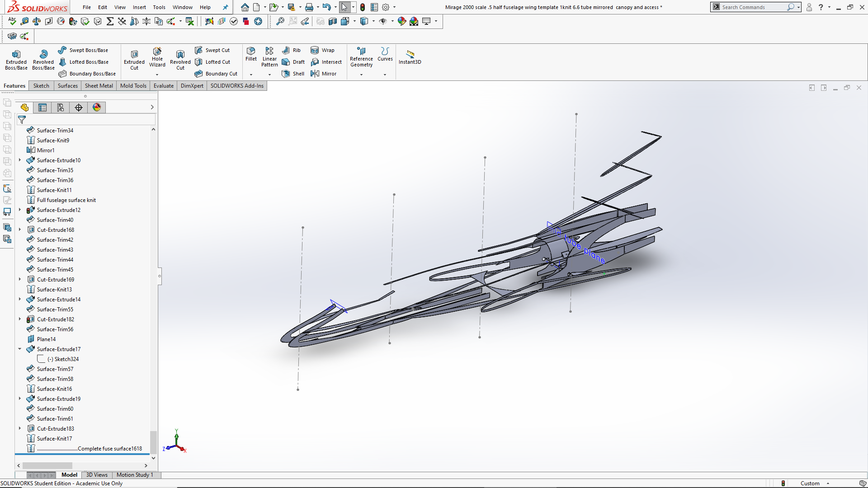Toggle Instant3D mode
This screenshot has width=868, height=488.
coord(410,57)
